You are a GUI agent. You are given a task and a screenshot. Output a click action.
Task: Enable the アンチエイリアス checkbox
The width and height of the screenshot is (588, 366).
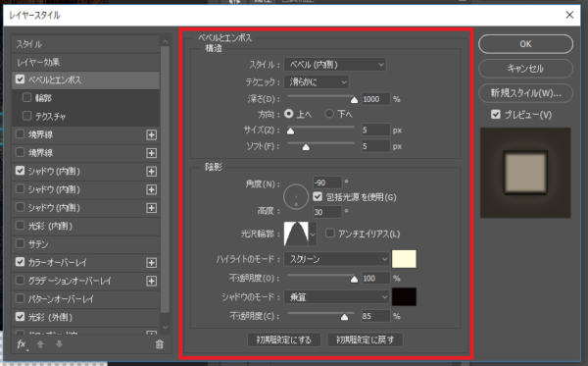pos(330,234)
